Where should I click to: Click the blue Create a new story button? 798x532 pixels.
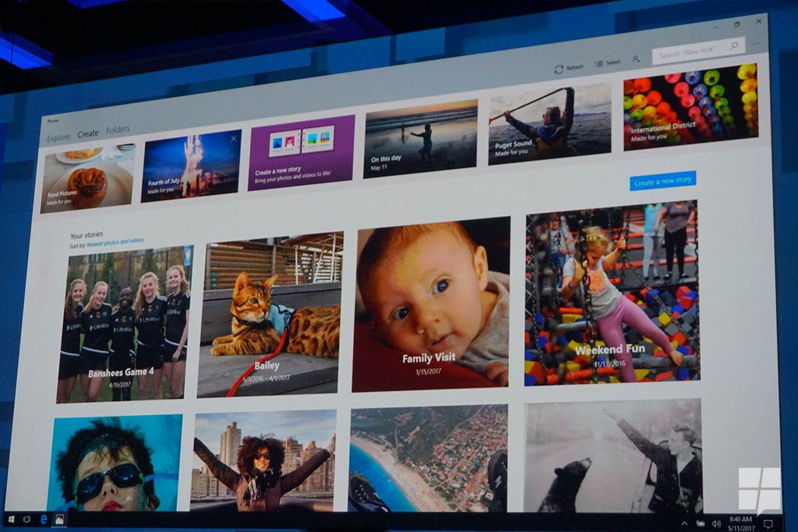662,181
